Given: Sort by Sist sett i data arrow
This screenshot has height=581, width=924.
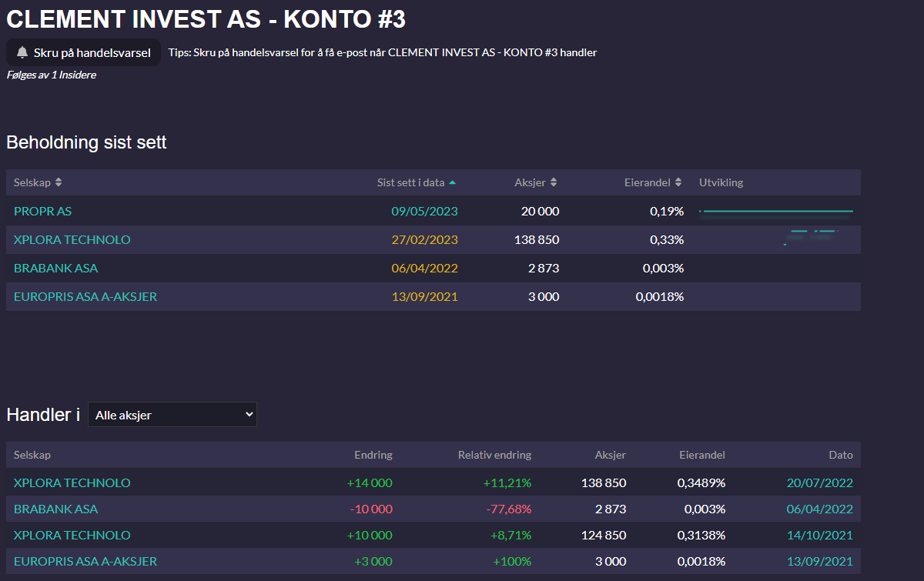Looking at the screenshot, I should (452, 182).
